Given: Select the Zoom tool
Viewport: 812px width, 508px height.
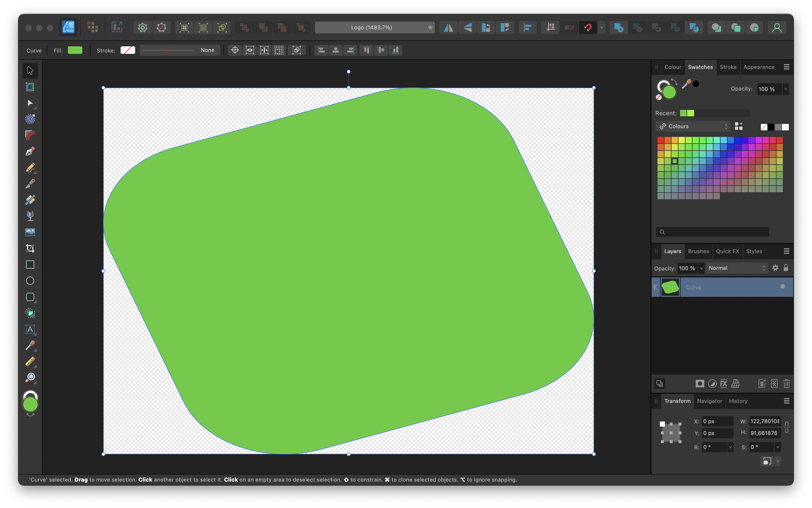Looking at the screenshot, I should point(30,377).
